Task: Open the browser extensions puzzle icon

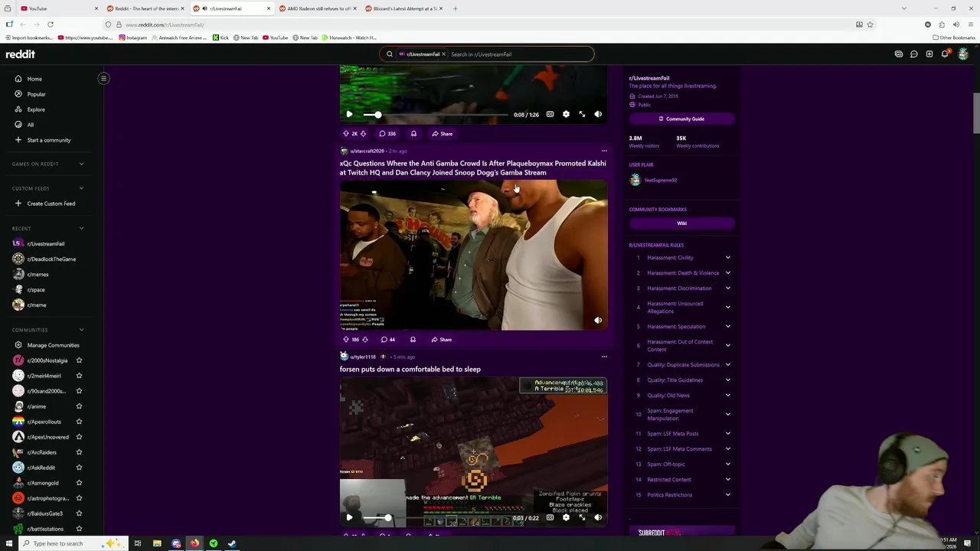Action: click(x=942, y=24)
